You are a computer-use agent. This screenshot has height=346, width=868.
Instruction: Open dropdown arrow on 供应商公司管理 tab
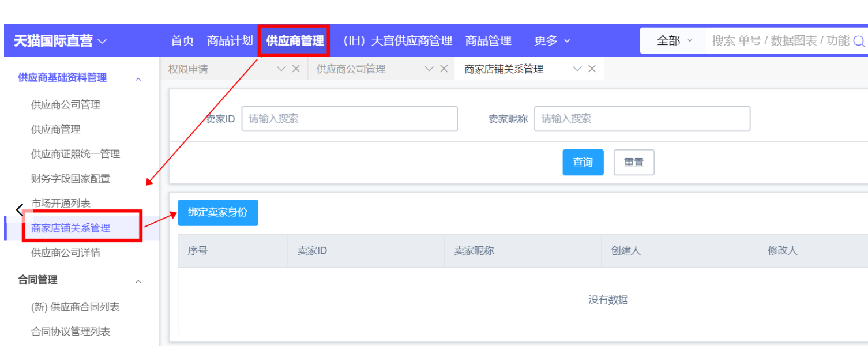[x=429, y=69]
